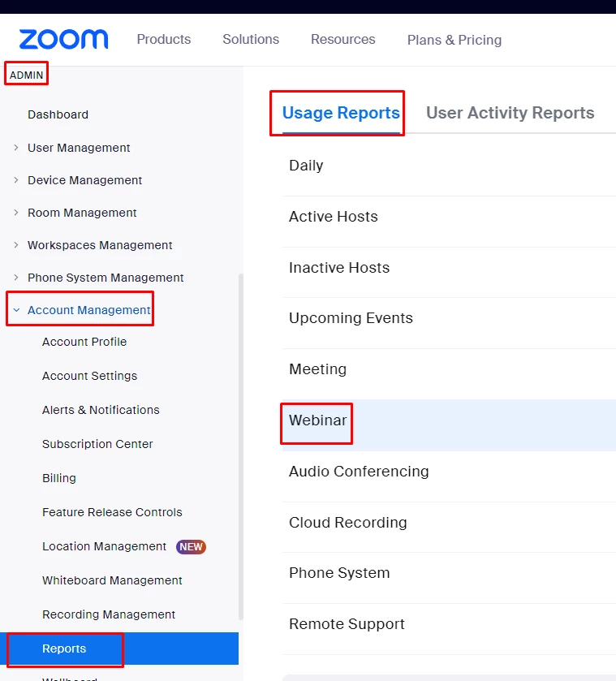Open Account Settings
Viewport: 616px width, 681px height.
[89, 376]
